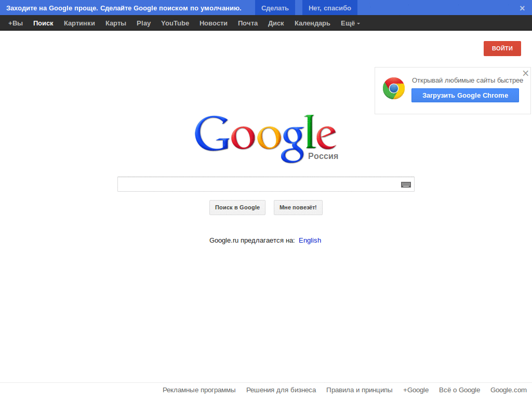Open Календарь in the top bar
This screenshot has width=532, height=399.
312,23
